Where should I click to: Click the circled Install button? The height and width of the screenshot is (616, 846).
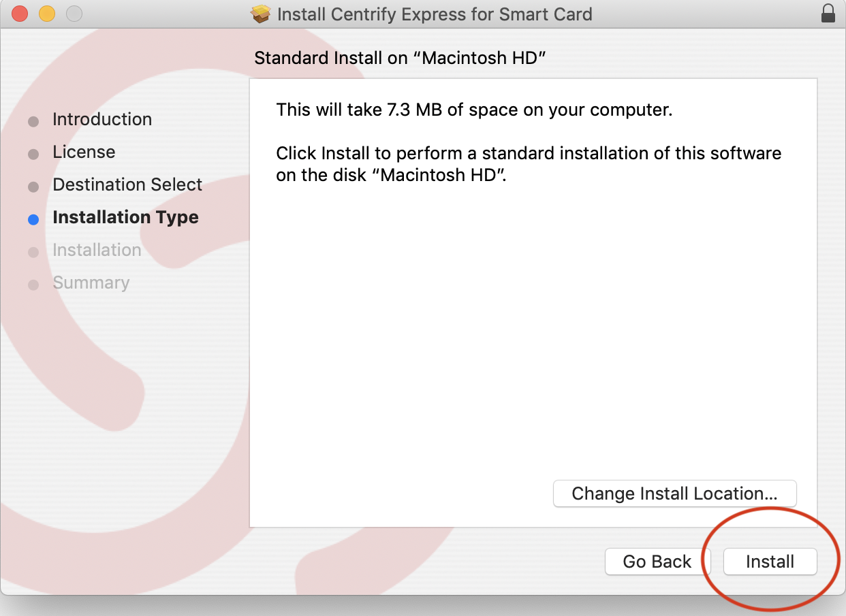coord(769,562)
